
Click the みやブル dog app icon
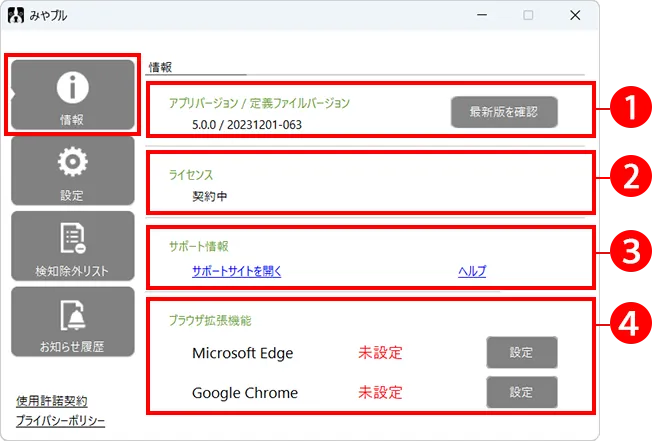pos(16,16)
